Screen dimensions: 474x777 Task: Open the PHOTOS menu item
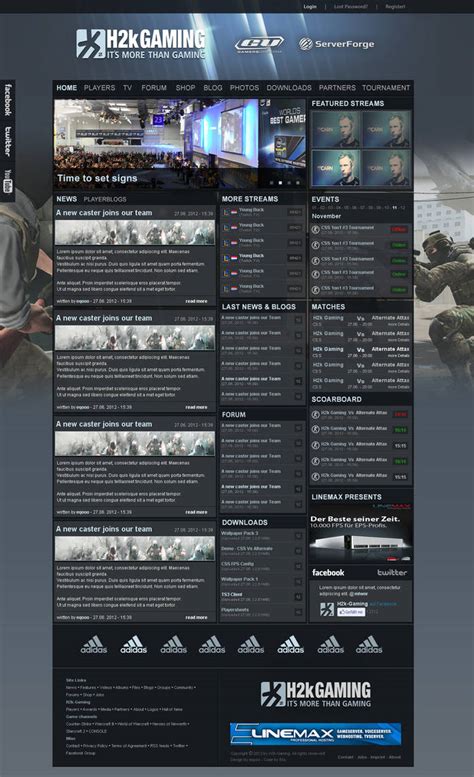(244, 88)
